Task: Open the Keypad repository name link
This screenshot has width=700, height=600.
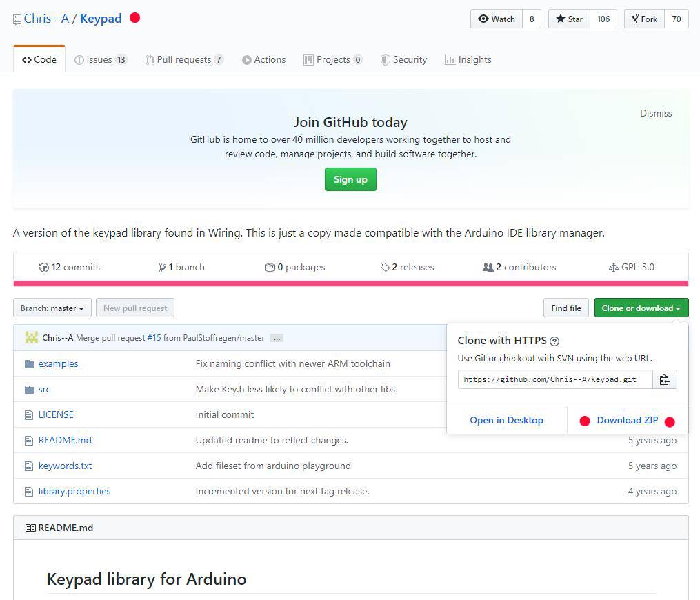Action: point(101,19)
